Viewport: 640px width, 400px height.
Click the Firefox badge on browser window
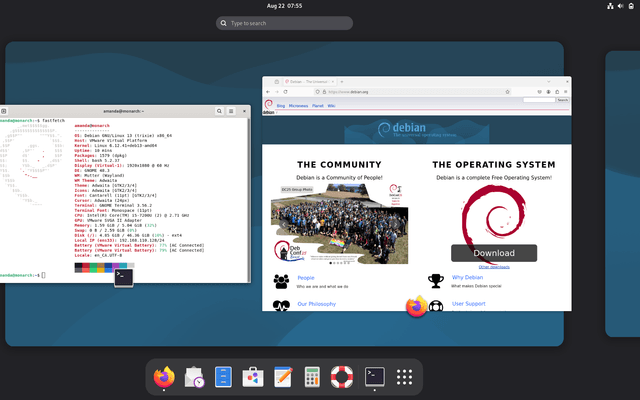coord(416,307)
